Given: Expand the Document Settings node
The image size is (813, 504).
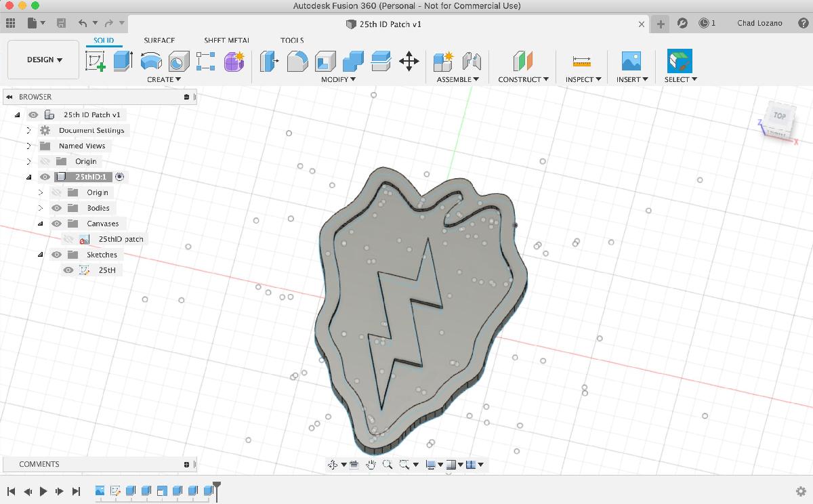Looking at the screenshot, I should click(x=28, y=130).
